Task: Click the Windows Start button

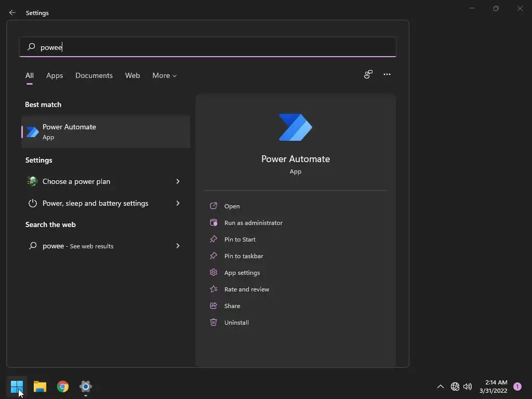Action: click(17, 387)
